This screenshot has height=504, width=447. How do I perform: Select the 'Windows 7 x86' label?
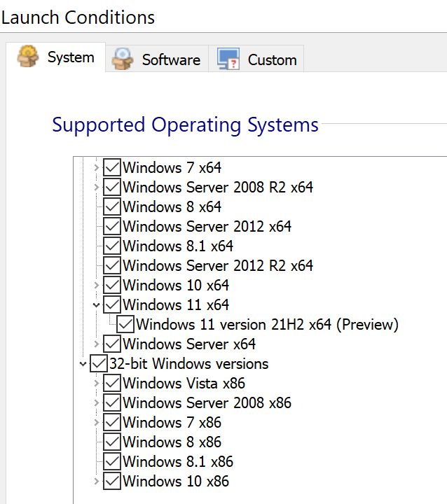click(172, 422)
